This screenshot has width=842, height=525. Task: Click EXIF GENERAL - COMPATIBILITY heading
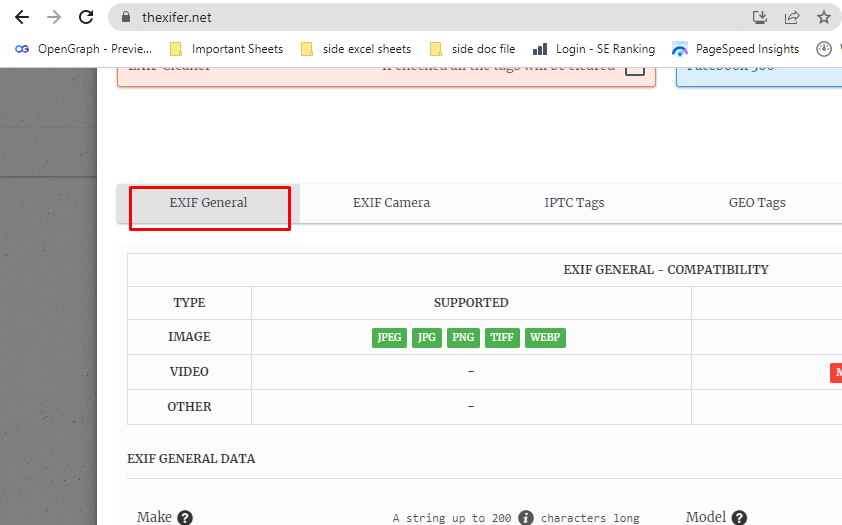pyautogui.click(x=666, y=270)
